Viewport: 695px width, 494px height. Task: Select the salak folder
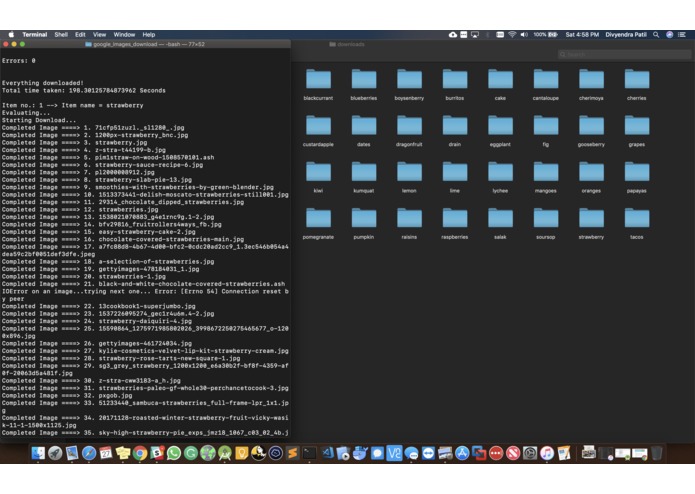(x=500, y=218)
